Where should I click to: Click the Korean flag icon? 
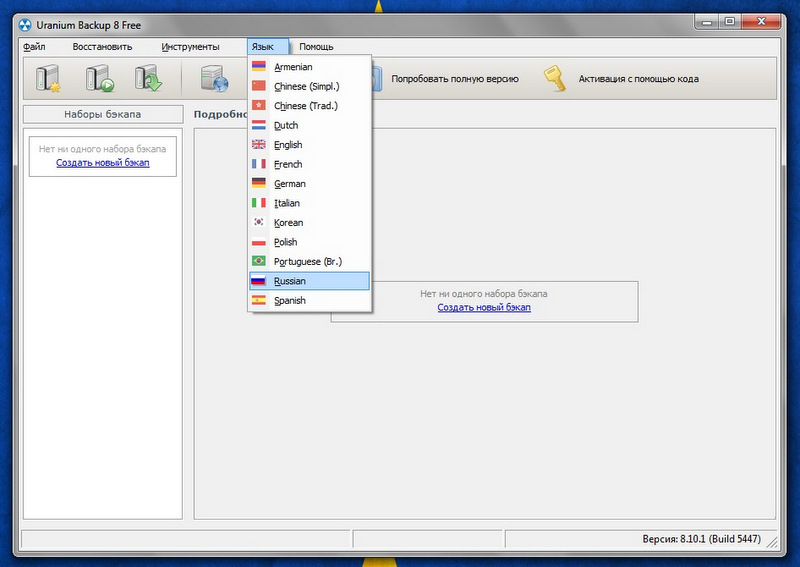(259, 222)
